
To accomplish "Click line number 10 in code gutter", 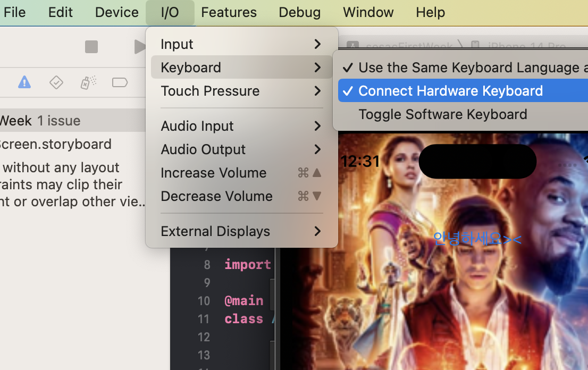I will (204, 301).
